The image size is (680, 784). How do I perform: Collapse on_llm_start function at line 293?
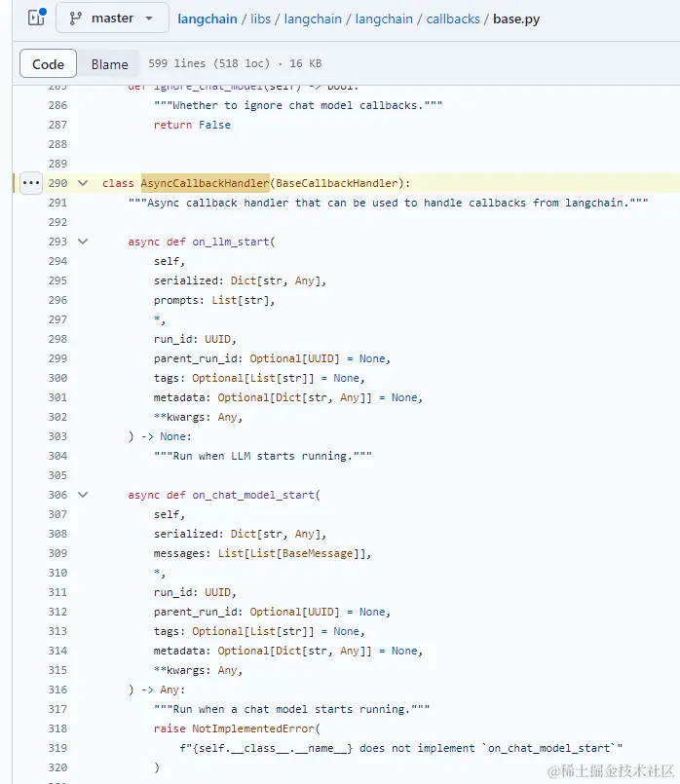click(x=83, y=242)
